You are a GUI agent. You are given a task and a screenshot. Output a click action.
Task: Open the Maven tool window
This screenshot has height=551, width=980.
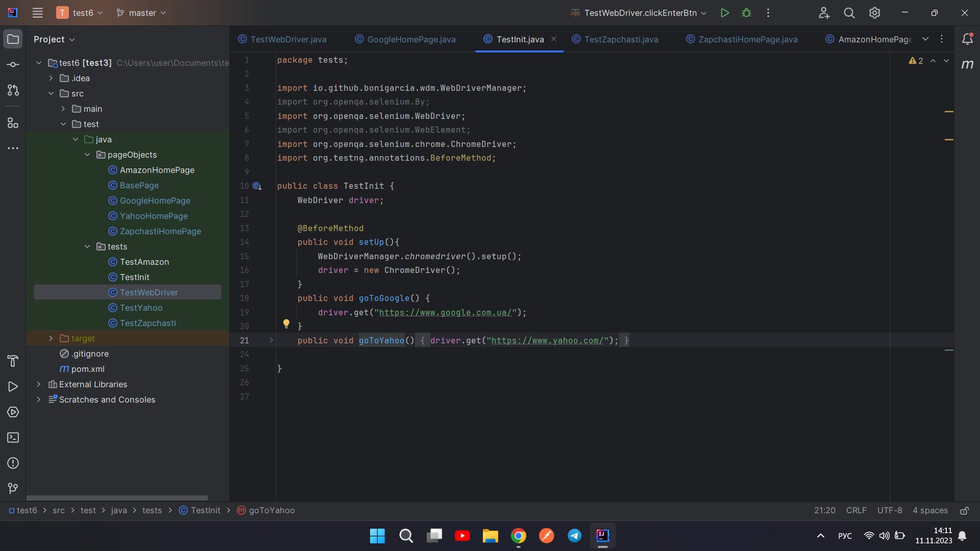[967, 65]
